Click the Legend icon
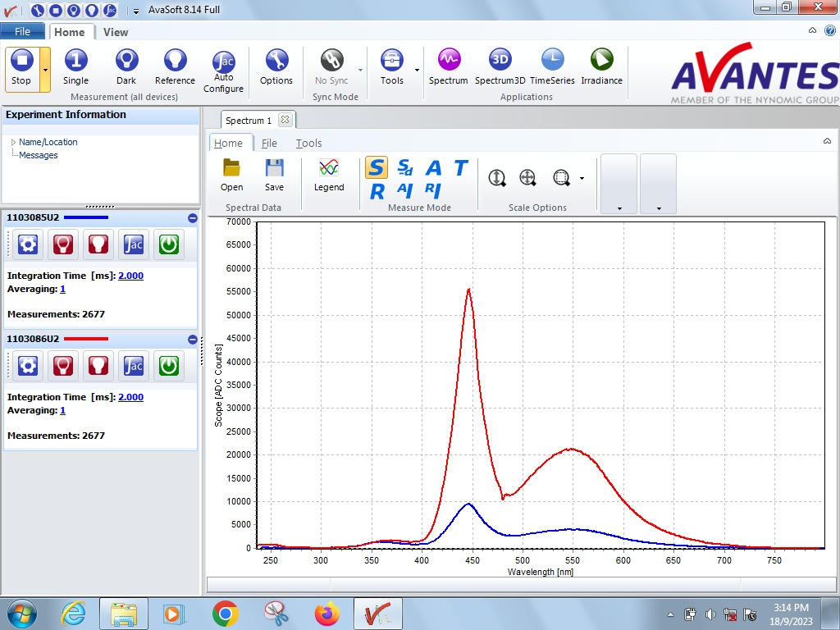This screenshot has width=840, height=630. point(329,168)
